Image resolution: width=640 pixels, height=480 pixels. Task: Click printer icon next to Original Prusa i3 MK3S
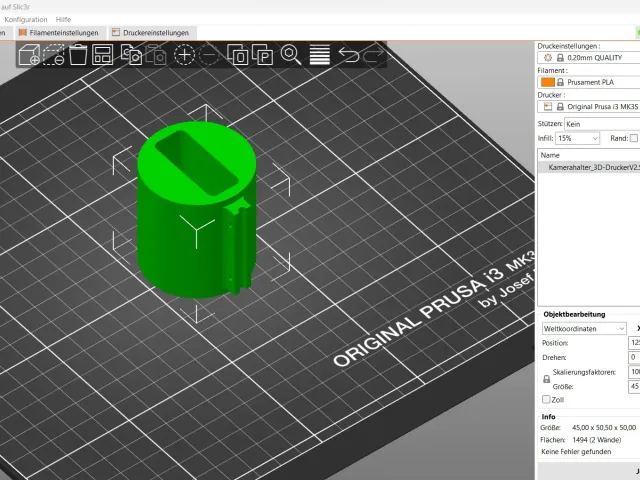[548, 107]
